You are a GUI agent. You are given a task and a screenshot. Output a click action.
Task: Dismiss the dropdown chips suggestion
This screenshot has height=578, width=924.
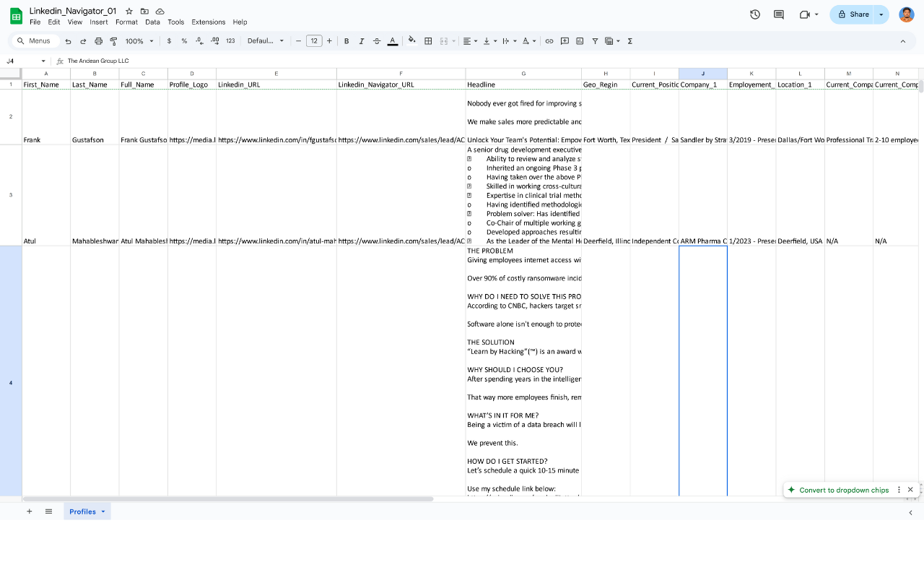click(x=910, y=490)
